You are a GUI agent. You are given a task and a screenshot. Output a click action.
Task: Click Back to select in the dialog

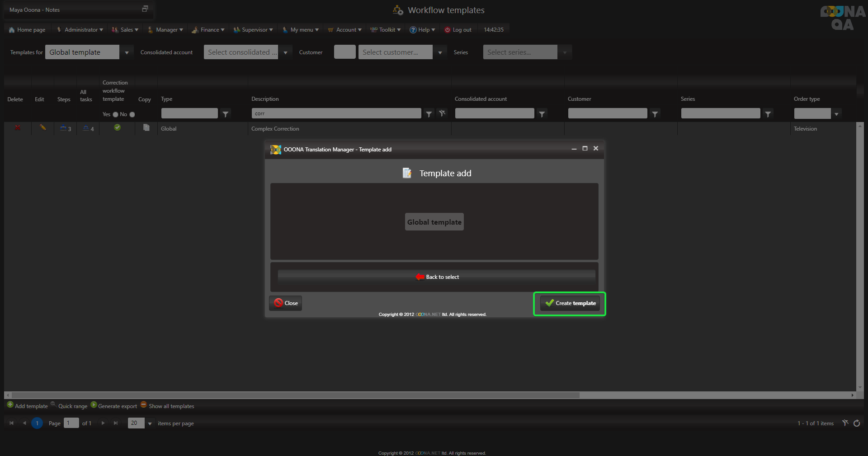437,277
